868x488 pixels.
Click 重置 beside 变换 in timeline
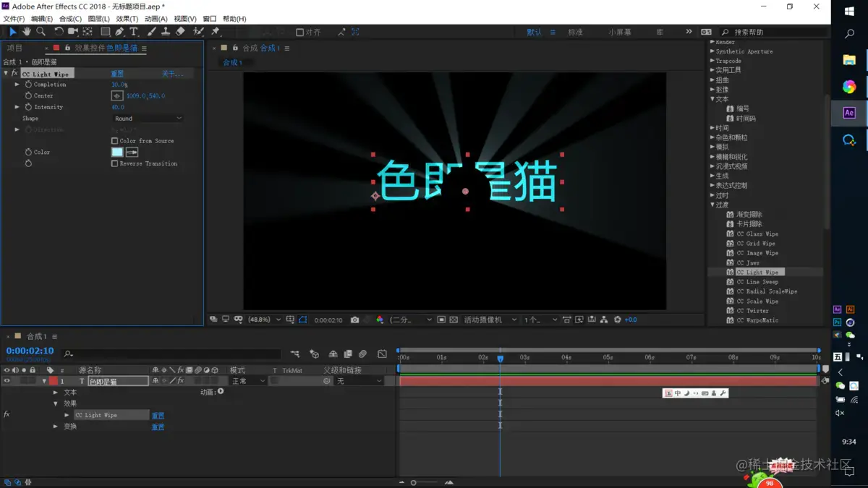[x=158, y=427]
